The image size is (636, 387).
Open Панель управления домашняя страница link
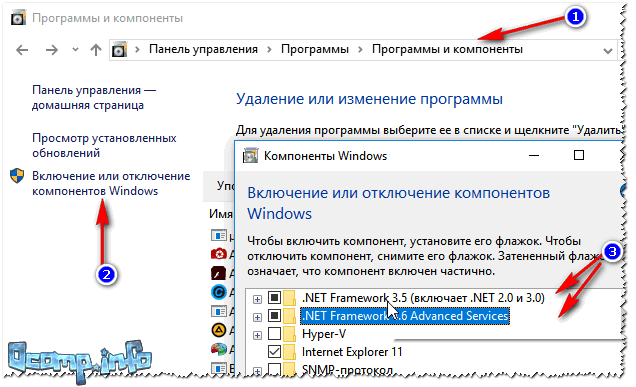pos(94,97)
